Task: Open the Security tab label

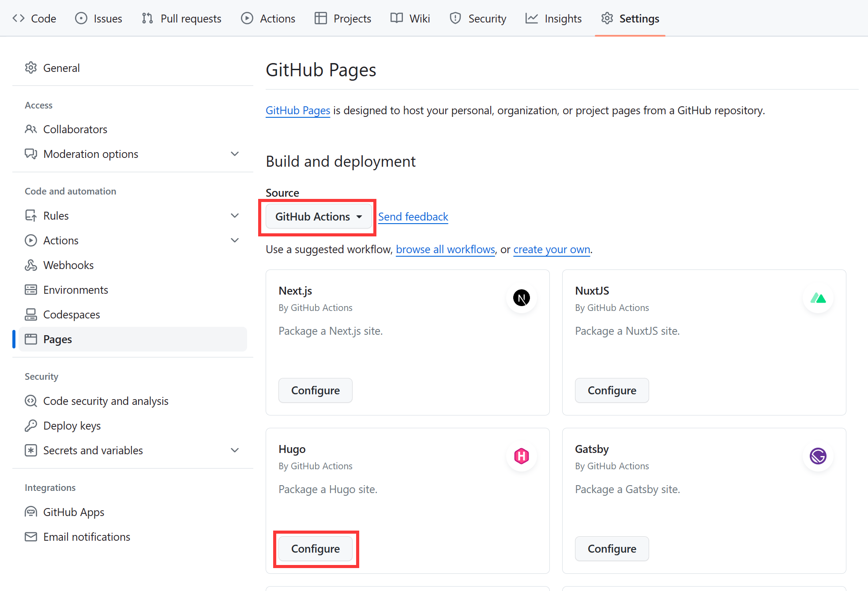Action: pos(488,19)
